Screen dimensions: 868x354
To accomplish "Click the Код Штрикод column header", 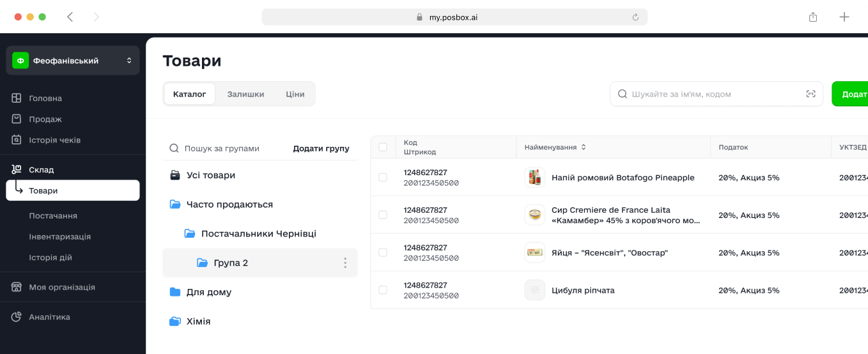I will point(420,147).
